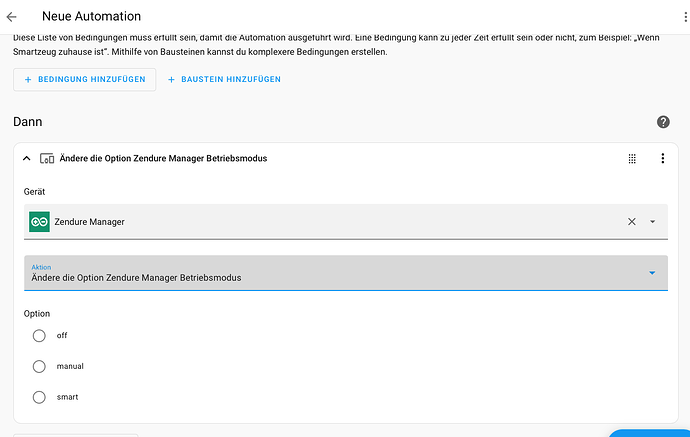Screen dimensions: 690x437
Task: Collapse the Zendure Manager action card
Action: (27, 158)
